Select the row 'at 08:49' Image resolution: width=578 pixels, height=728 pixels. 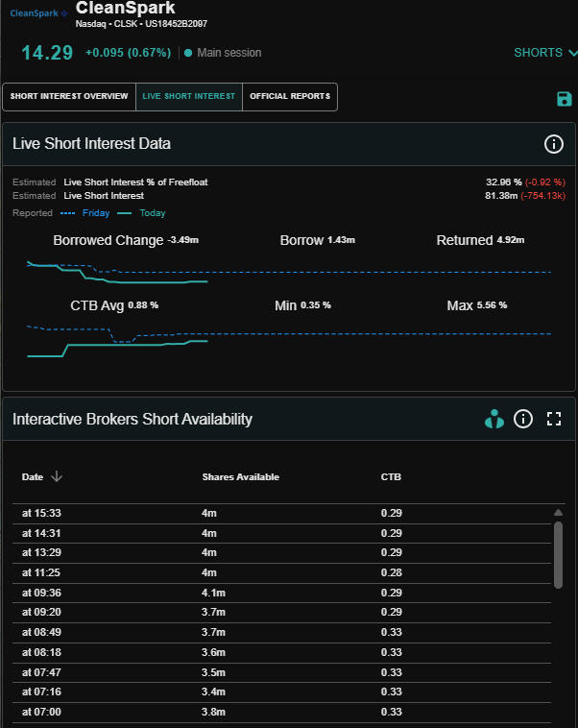[x=282, y=632]
